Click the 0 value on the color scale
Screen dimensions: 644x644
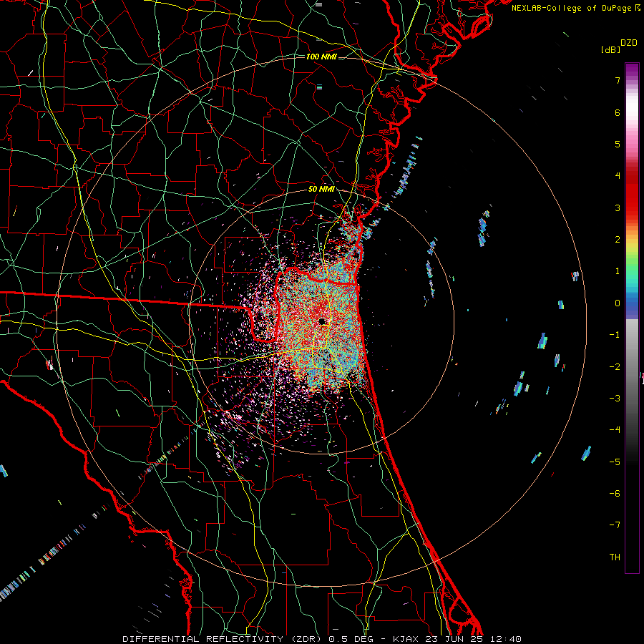(x=618, y=303)
